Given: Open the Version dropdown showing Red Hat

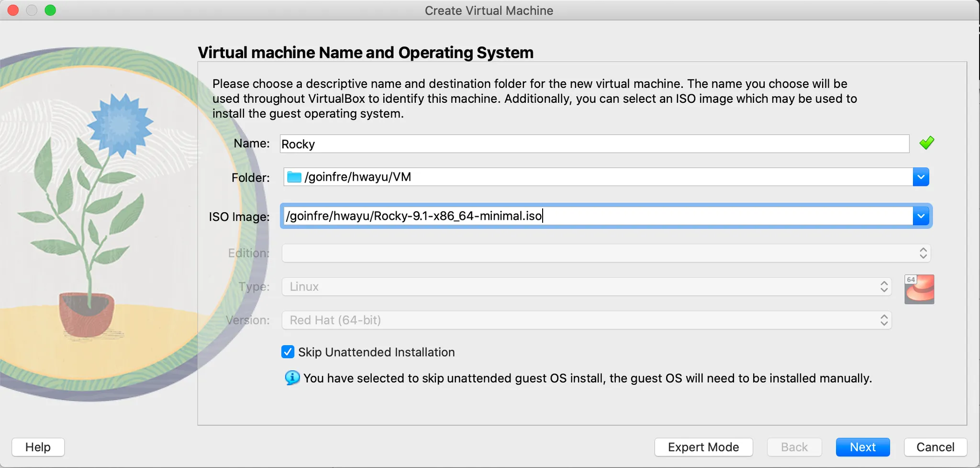Looking at the screenshot, I should (x=586, y=320).
